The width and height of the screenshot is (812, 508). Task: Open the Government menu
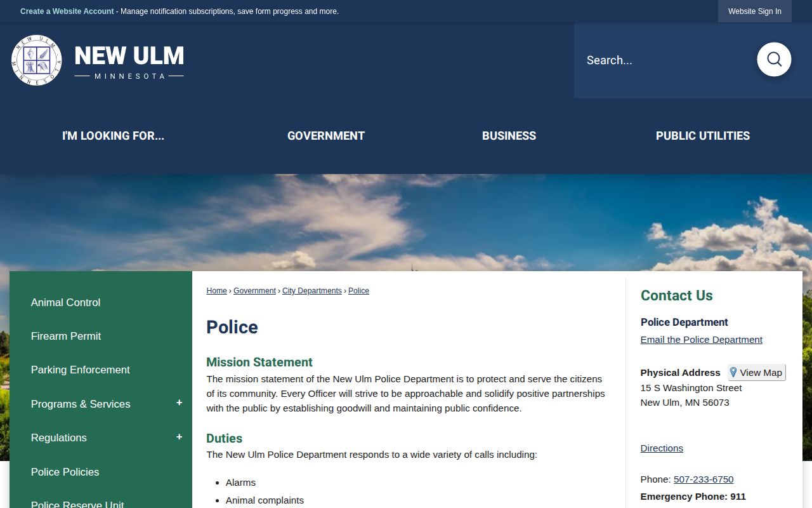click(326, 136)
